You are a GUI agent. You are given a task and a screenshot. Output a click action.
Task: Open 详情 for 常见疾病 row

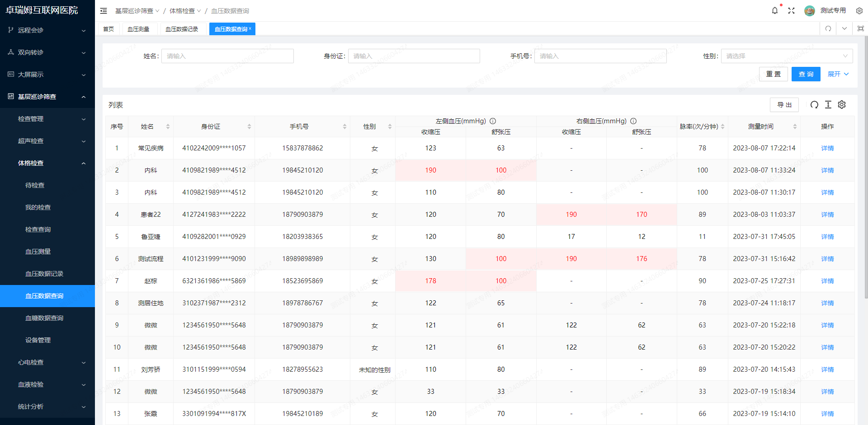coord(827,148)
